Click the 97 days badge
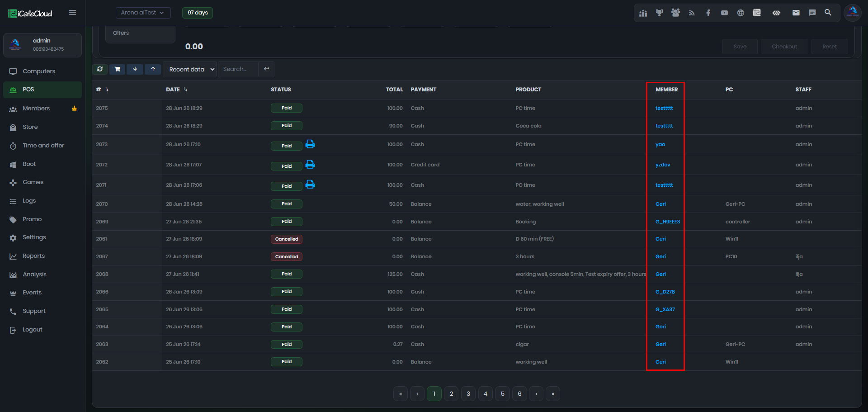The image size is (868, 412). (198, 13)
